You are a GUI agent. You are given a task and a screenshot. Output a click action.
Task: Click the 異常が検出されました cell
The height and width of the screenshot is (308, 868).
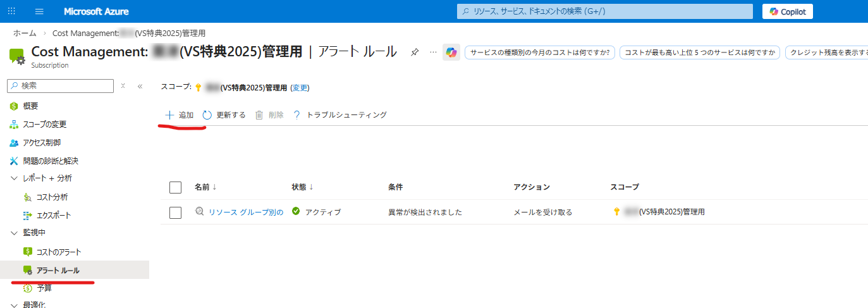(x=425, y=212)
